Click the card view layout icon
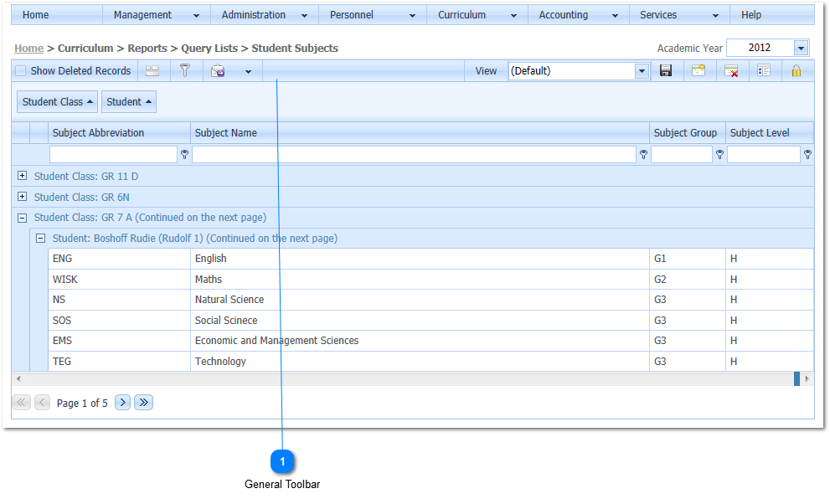Viewport: 830px width, 504px height. [152, 71]
